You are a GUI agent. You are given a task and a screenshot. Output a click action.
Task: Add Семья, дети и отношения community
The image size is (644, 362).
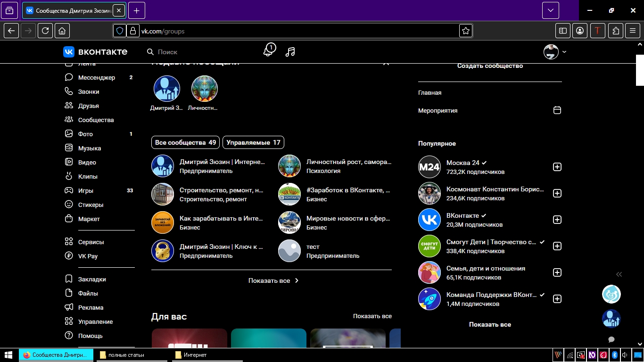[557, 272]
